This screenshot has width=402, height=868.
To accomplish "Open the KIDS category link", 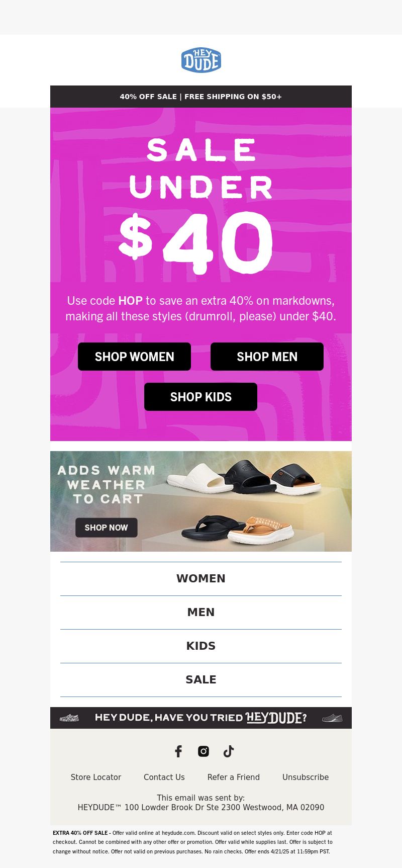I will click(201, 646).
